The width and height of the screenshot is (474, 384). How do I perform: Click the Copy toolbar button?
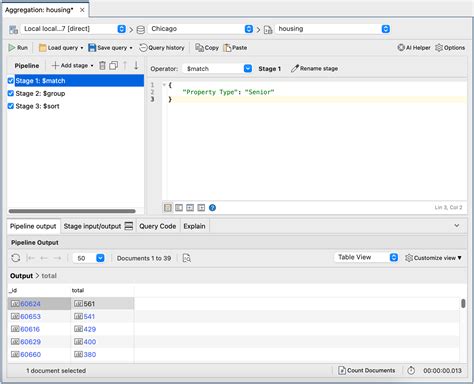(x=207, y=48)
